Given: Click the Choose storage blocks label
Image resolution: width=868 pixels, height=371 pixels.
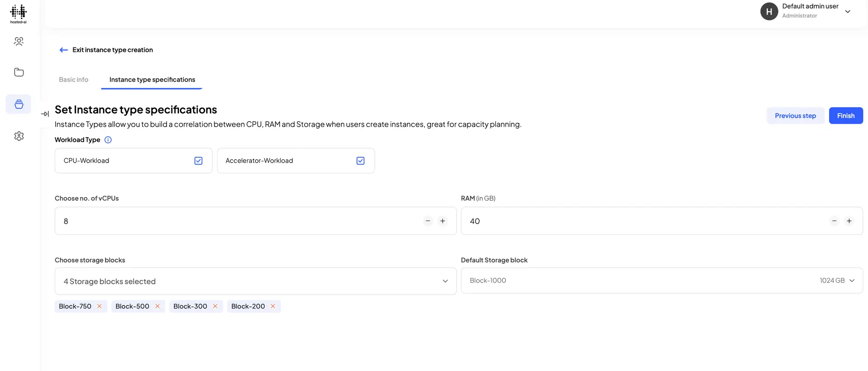Looking at the screenshot, I should click(90, 260).
